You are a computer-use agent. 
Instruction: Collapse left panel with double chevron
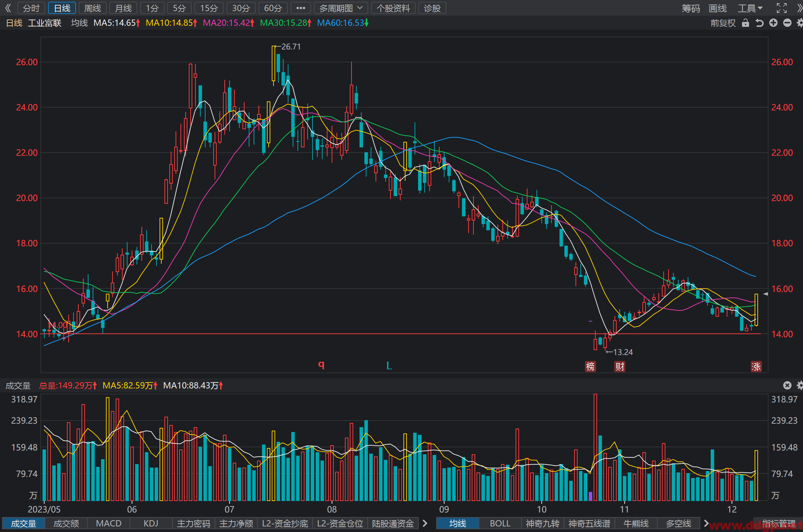click(x=8, y=8)
